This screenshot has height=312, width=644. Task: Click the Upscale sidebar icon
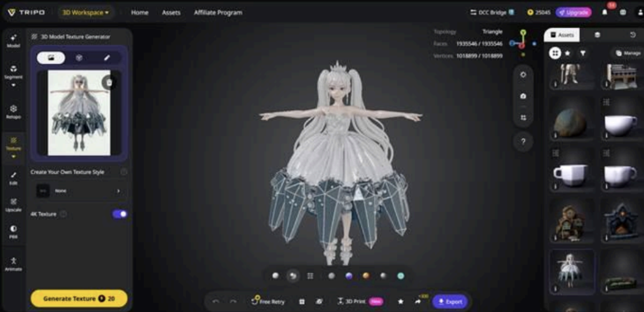(13, 204)
